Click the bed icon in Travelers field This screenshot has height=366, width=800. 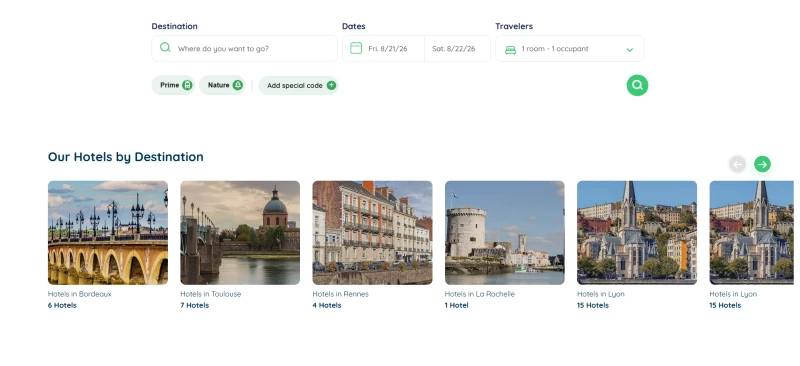tap(510, 50)
